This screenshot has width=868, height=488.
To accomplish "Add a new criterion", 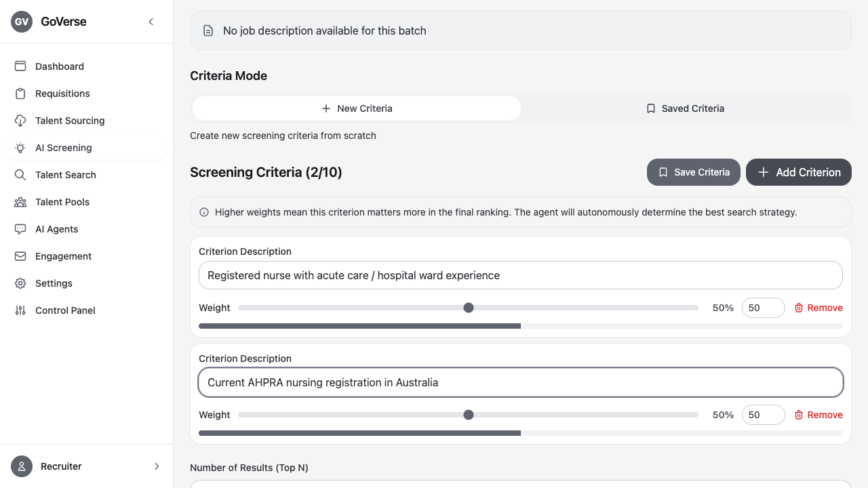I will (799, 172).
